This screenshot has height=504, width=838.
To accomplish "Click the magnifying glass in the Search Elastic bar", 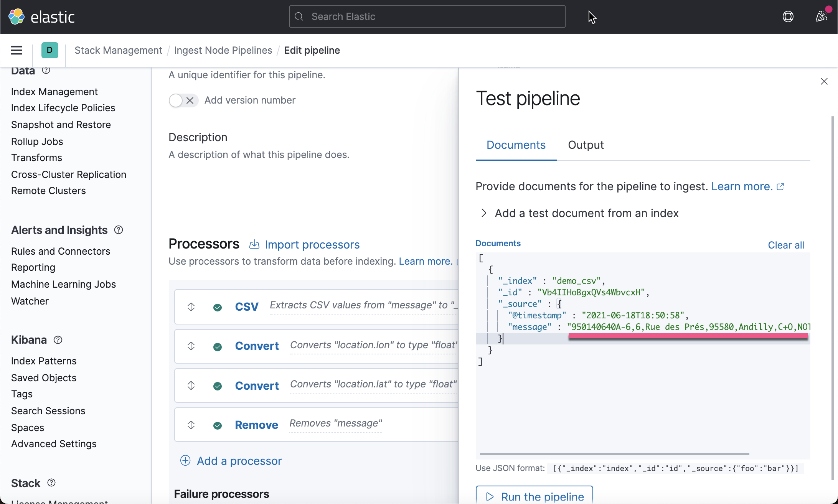I will (x=299, y=16).
